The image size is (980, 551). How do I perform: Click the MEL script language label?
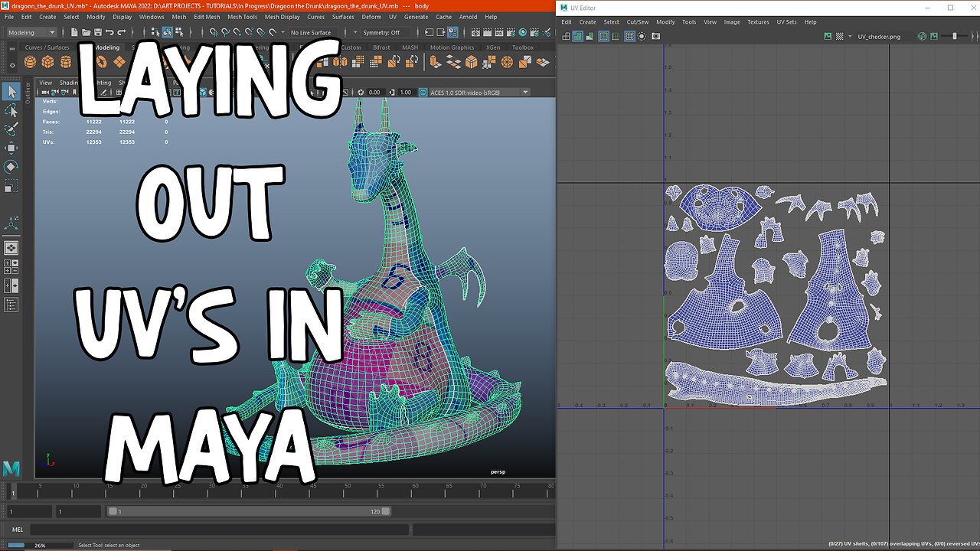tap(18, 529)
